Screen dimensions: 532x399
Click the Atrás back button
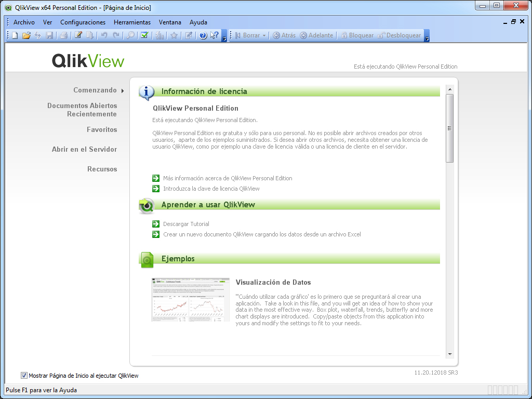[x=284, y=35]
